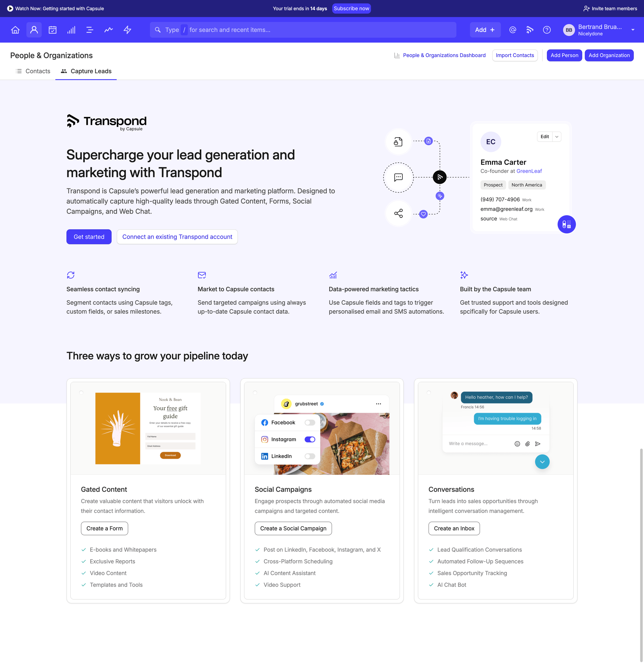Image resolution: width=644 pixels, height=663 pixels.
Task: Open the Calendar and tasks icon
Action: coord(52,30)
